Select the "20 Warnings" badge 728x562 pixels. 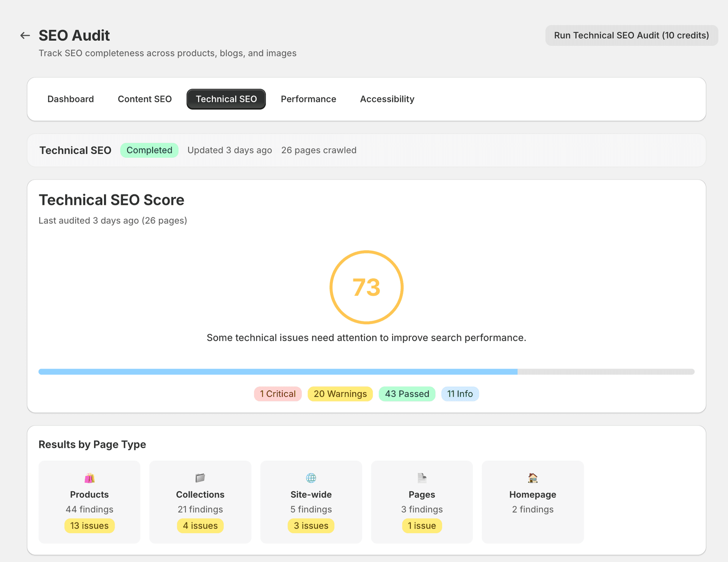(340, 394)
